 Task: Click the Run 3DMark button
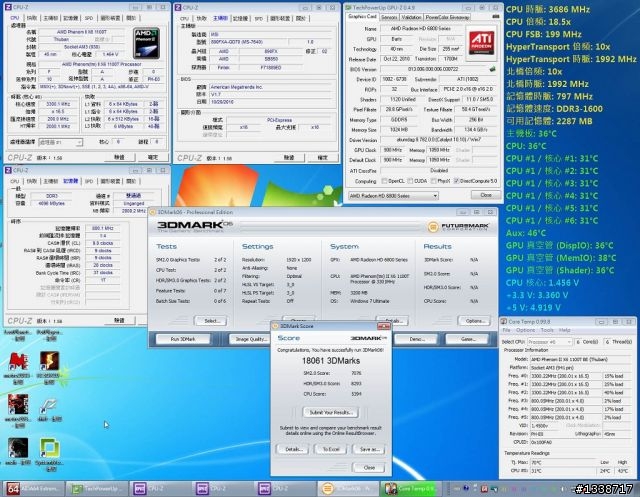183,339
